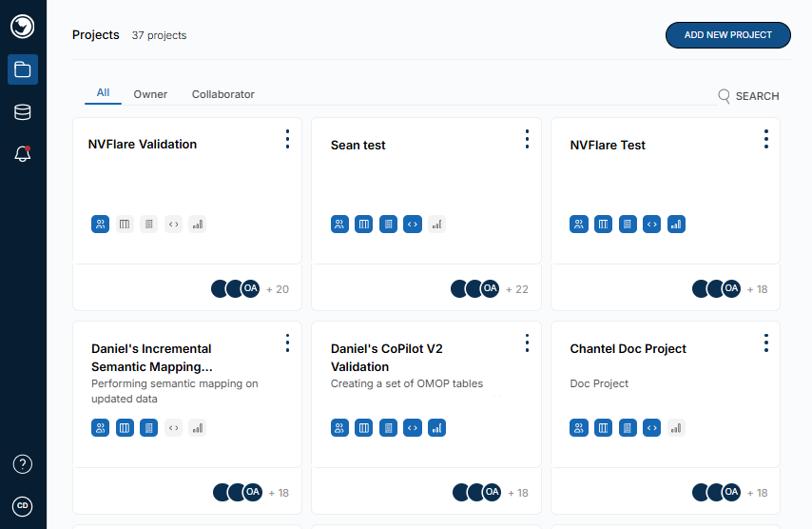
Task: Click collaborators icon on NVFlare Validation card
Action: (x=101, y=225)
